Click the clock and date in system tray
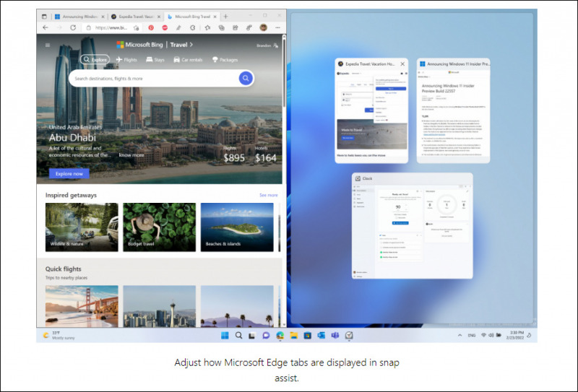 (517, 335)
